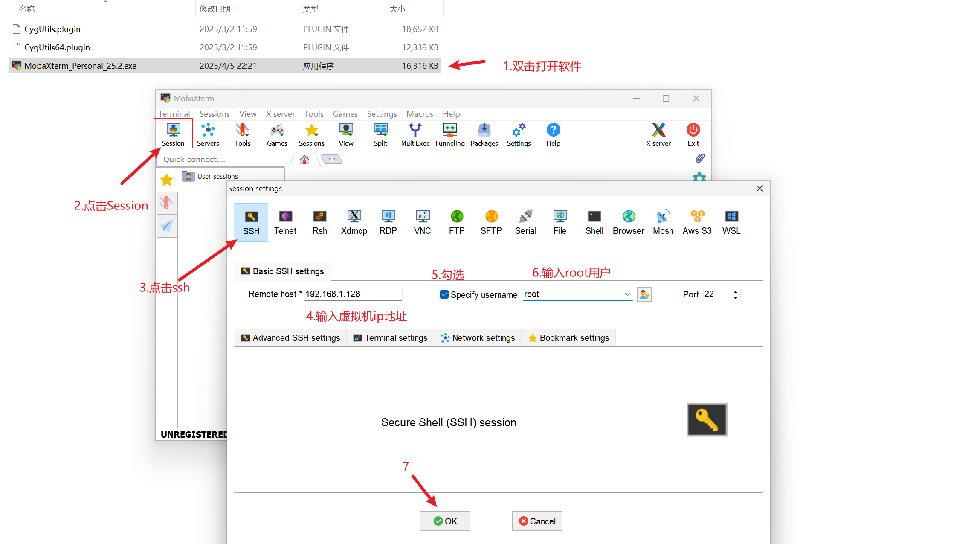Select the FTP session type

click(457, 222)
